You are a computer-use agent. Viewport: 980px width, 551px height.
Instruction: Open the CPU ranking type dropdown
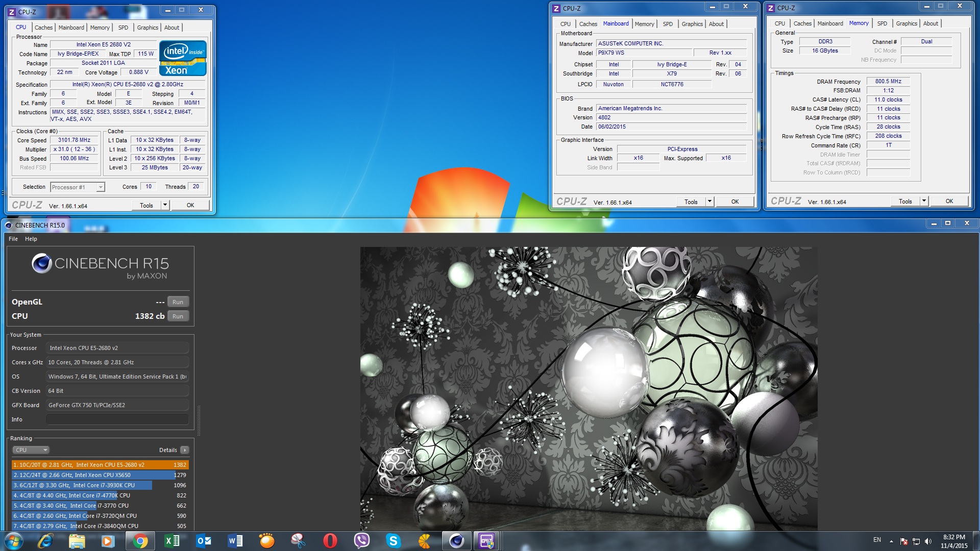(x=31, y=450)
